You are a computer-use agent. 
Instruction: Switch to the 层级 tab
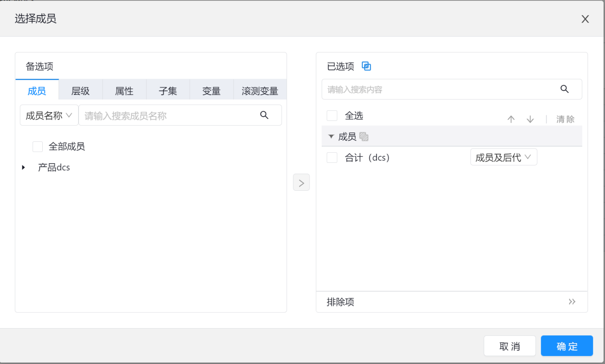80,91
